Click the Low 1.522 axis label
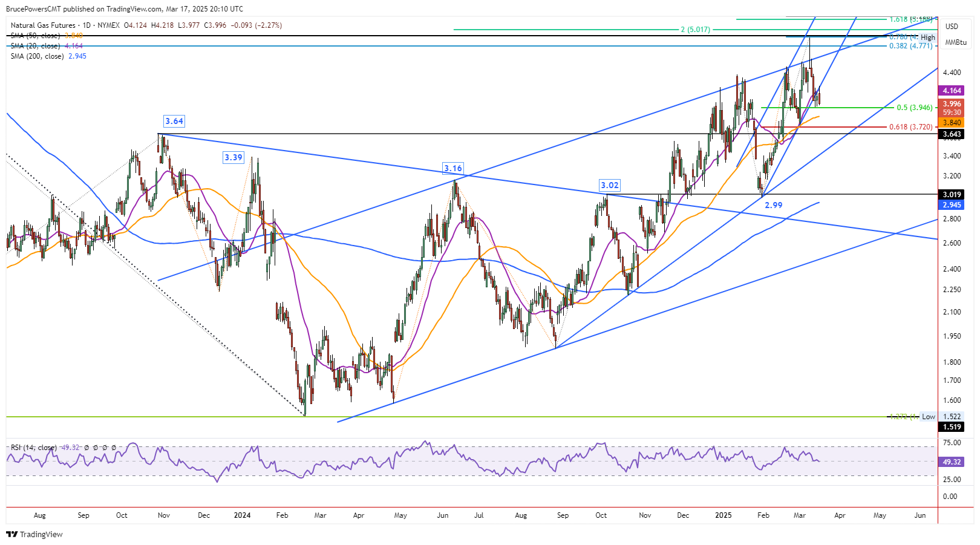 [942, 417]
